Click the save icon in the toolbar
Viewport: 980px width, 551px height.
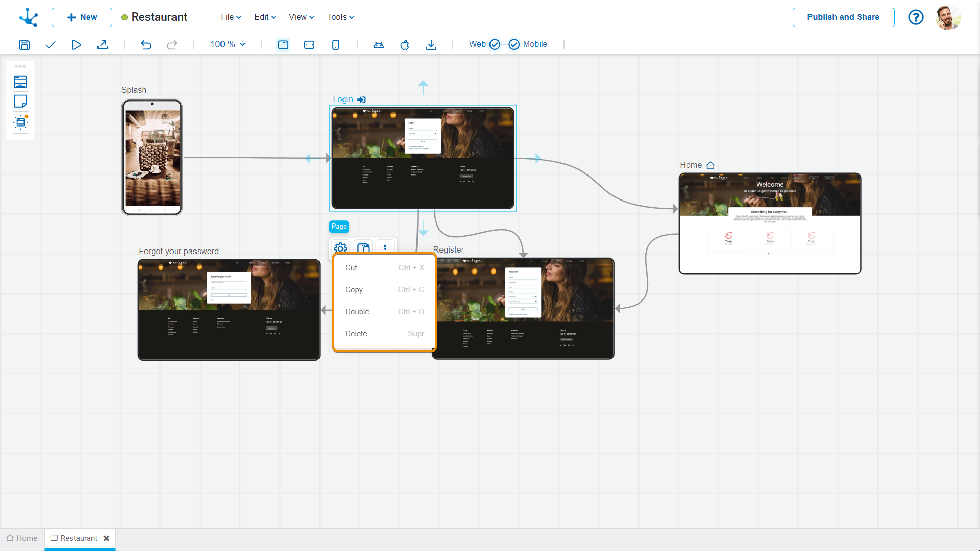click(x=24, y=44)
